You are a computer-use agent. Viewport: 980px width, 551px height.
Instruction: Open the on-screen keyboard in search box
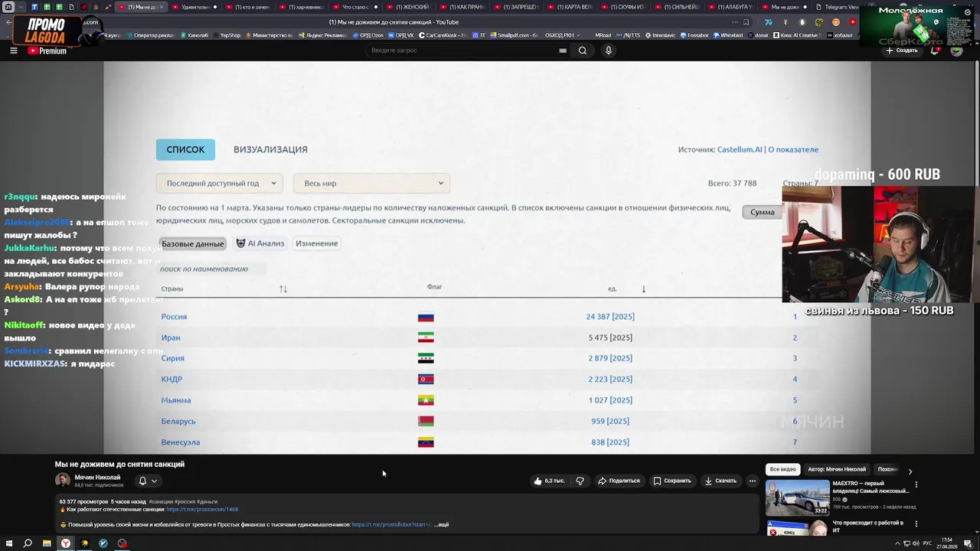563,51
